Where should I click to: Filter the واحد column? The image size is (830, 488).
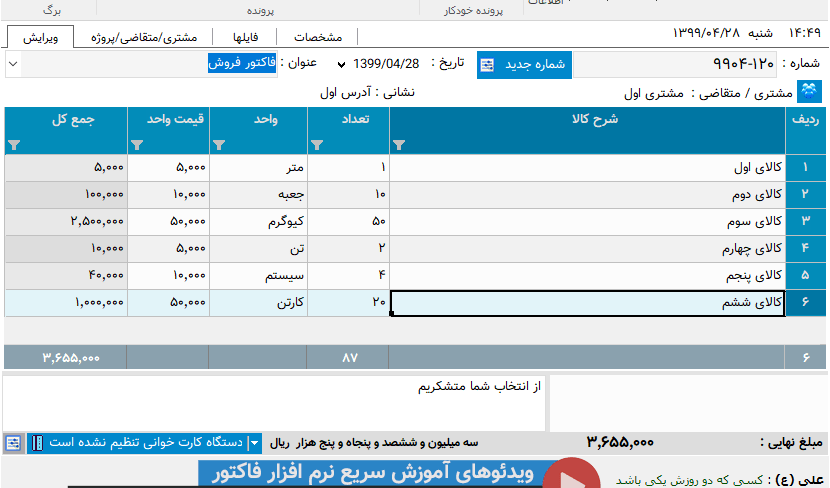point(219,144)
